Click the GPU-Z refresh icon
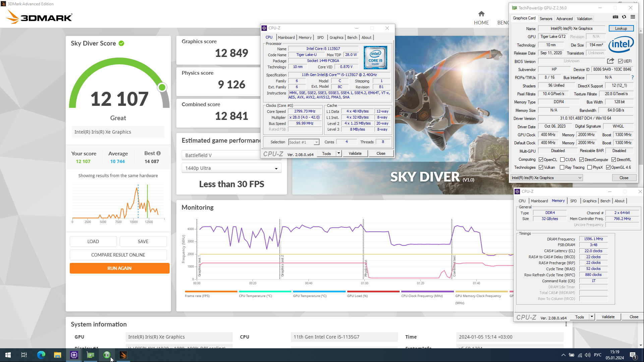Image resolution: width=644 pixels, height=362 pixels. click(x=624, y=17)
